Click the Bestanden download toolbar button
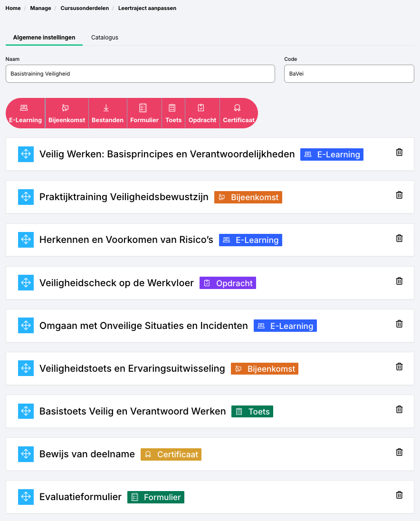 pyautogui.click(x=107, y=114)
